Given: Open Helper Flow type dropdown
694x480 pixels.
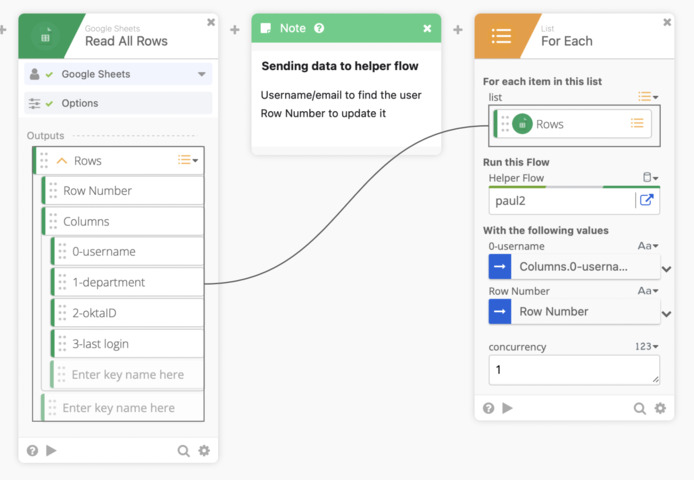Looking at the screenshot, I should [x=651, y=178].
